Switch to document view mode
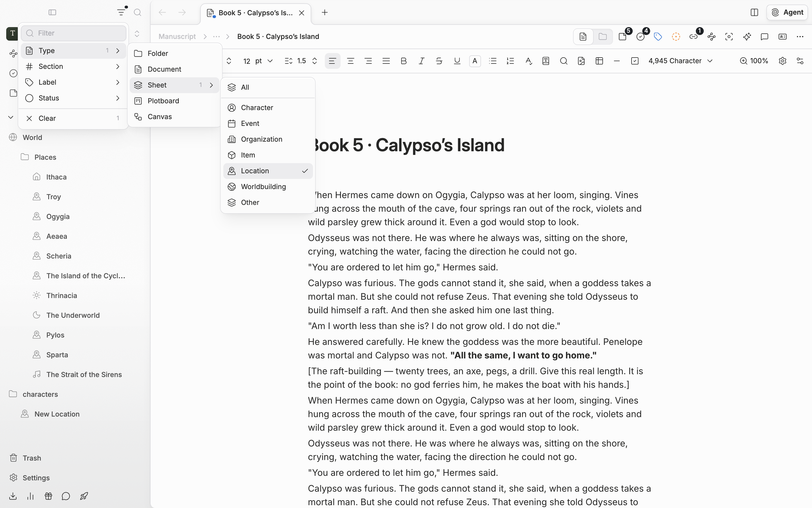 pos(583,37)
